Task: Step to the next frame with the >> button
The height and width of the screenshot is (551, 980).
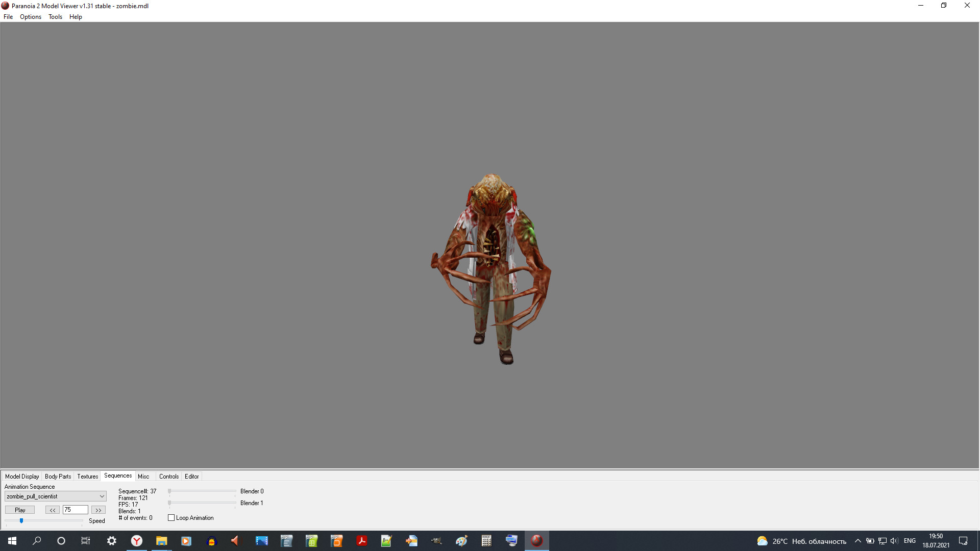Action: point(97,509)
